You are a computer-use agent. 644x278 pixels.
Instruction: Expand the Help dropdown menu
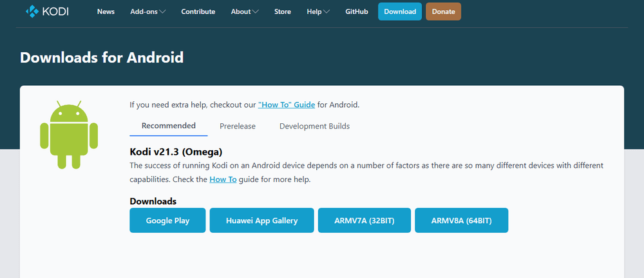click(x=318, y=12)
